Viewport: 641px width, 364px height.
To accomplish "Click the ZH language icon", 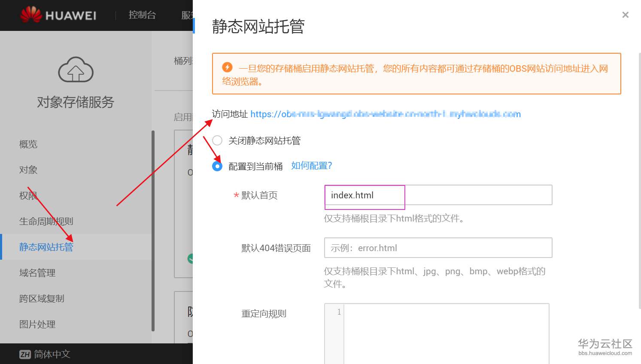I will (25, 354).
